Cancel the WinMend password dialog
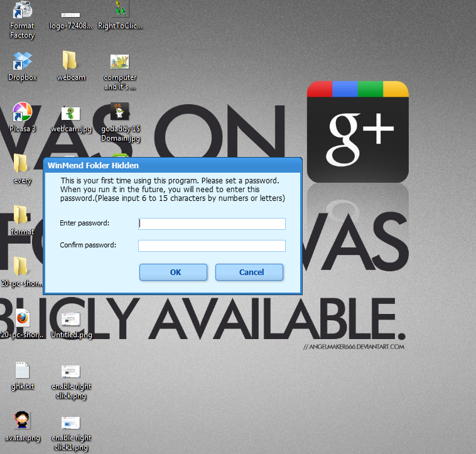Image resolution: width=476 pixels, height=454 pixels. tap(249, 272)
